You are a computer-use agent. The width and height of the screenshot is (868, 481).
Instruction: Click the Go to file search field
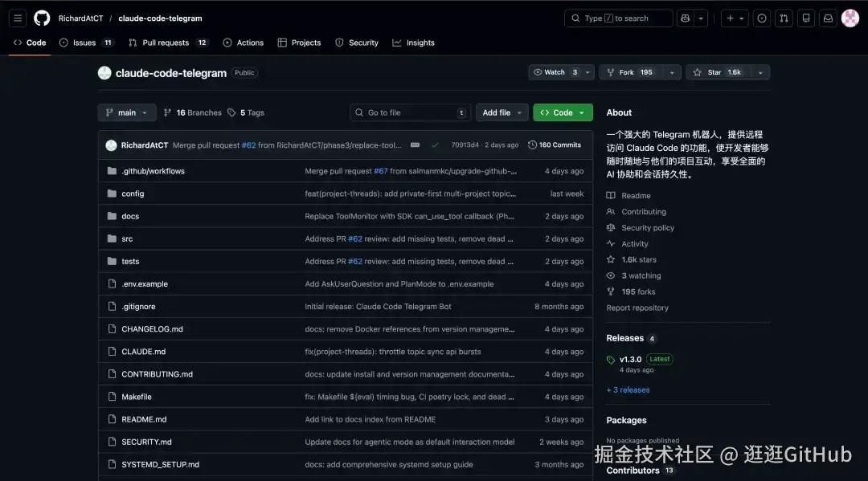coord(410,112)
